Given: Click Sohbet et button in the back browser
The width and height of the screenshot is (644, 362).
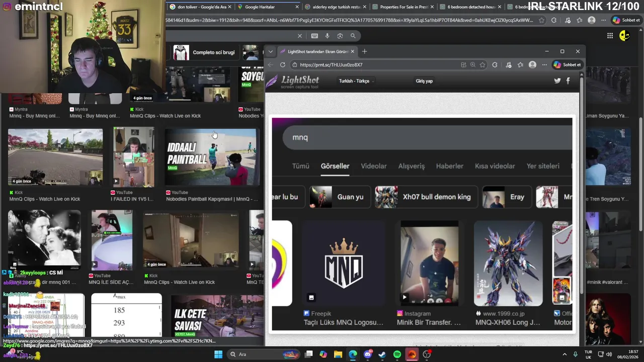Looking at the screenshot, I should click(x=626, y=20).
